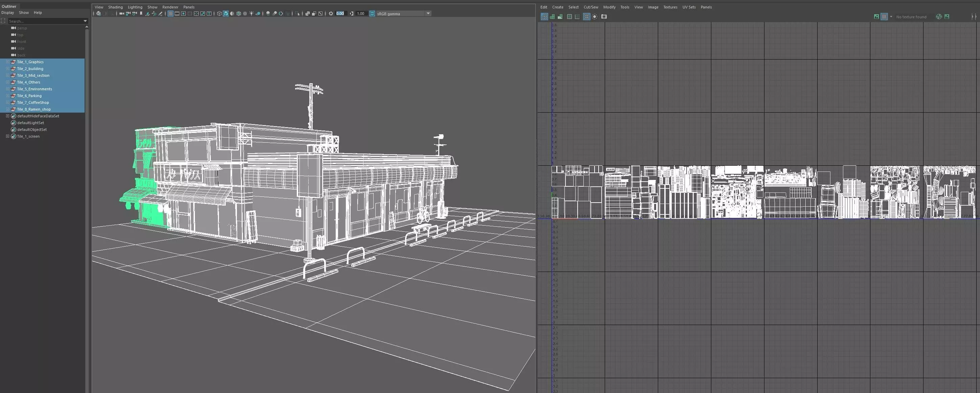This screenshot has height=393, width=980.
Task: Expand the Tile_1_Graphics node
Action: pos(7,62)
